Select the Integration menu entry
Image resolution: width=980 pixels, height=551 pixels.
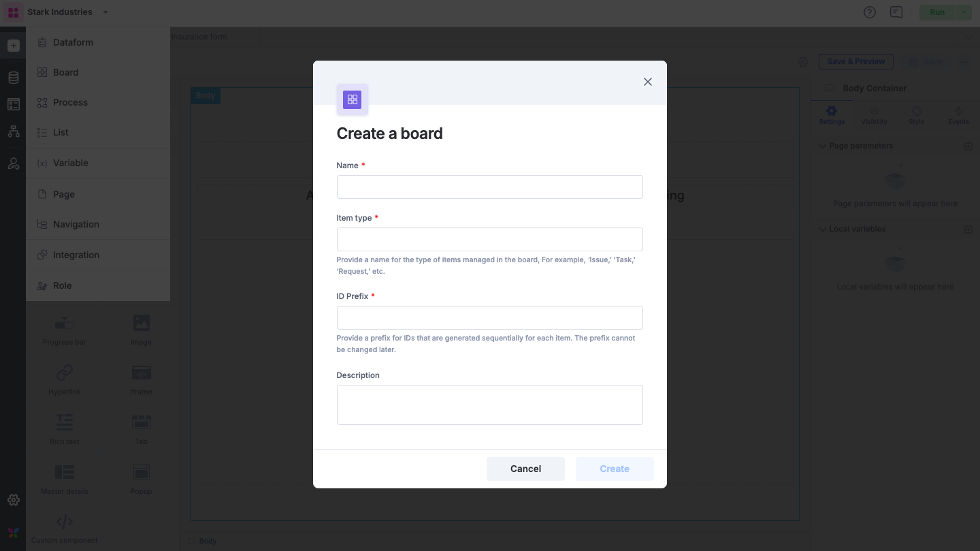coord(76,255)
